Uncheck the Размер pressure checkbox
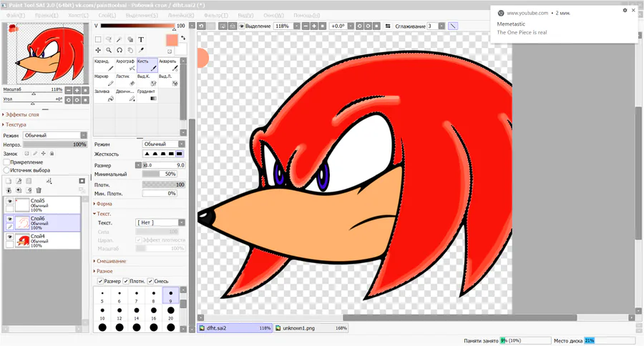The height and width of the screenshot is (346, 644). [100, 281]
